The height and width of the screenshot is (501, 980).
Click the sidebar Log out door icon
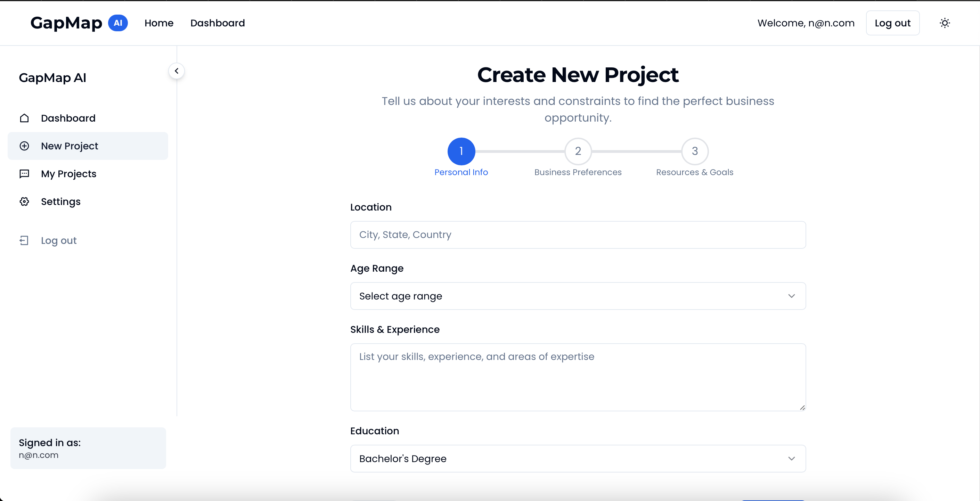tap(24, 240)
